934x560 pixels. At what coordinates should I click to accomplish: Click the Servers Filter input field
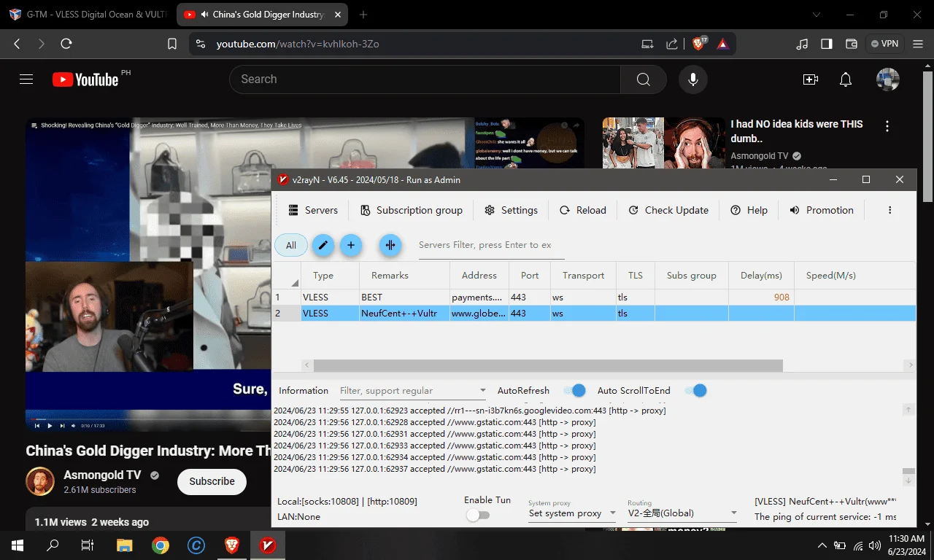[491, 245]
